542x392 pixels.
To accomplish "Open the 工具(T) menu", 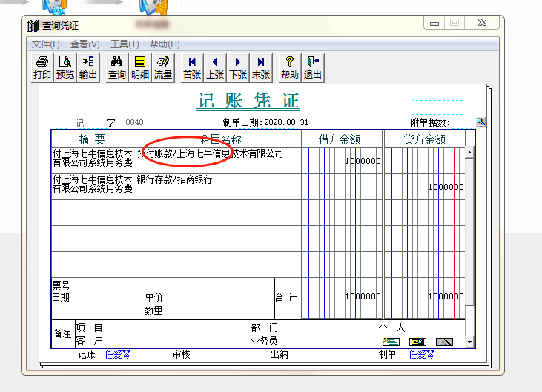I will pyautogui.click(x=125, y=44).
